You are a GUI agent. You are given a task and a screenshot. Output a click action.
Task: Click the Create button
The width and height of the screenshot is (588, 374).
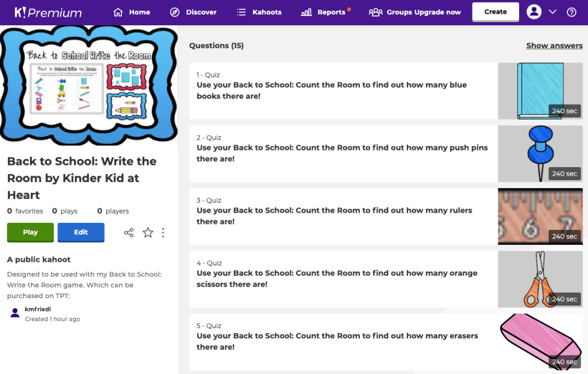pyautogui.click(x=495, y=12)
